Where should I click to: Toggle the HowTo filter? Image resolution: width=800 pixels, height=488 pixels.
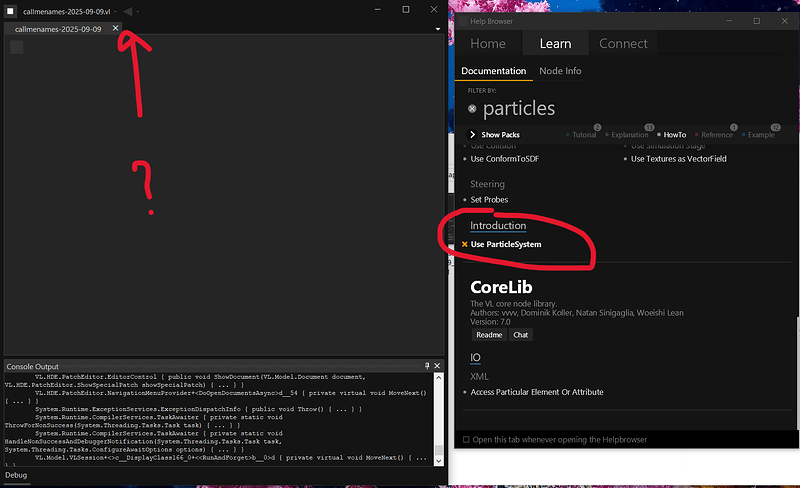674,135
